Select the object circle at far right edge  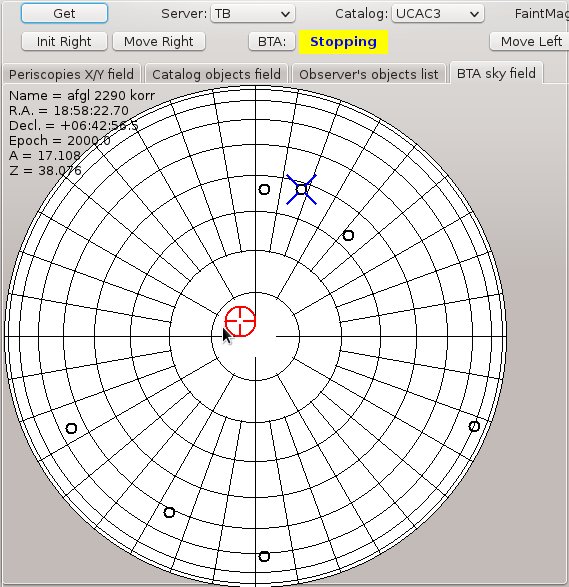pyautogui.click(x=474, y=426)
